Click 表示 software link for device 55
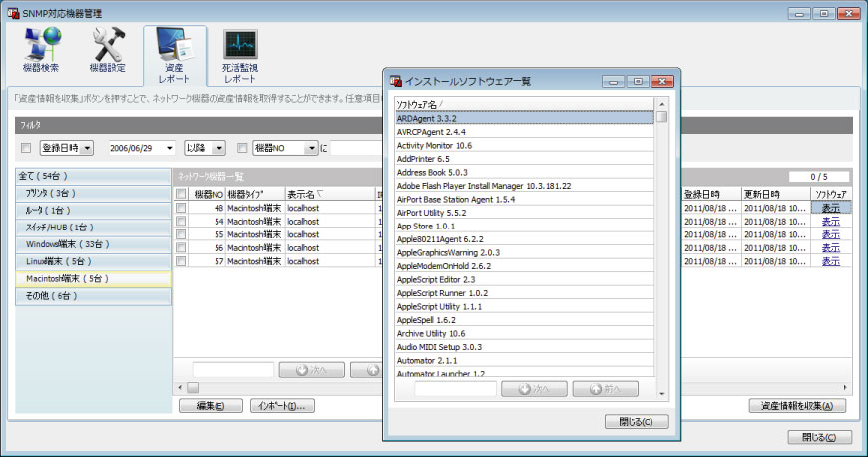Viewport: 868px width, 457px height. pos(830,234)
